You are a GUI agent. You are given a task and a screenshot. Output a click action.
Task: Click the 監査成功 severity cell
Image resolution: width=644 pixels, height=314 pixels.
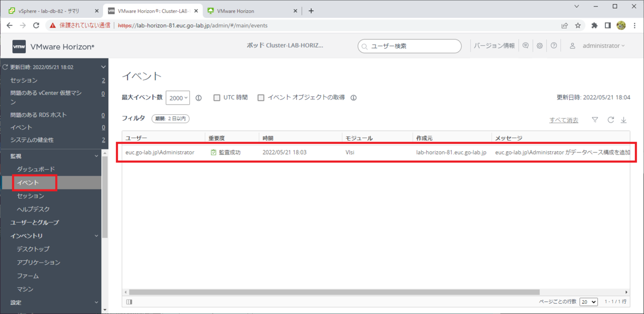(x=225, y=152)
